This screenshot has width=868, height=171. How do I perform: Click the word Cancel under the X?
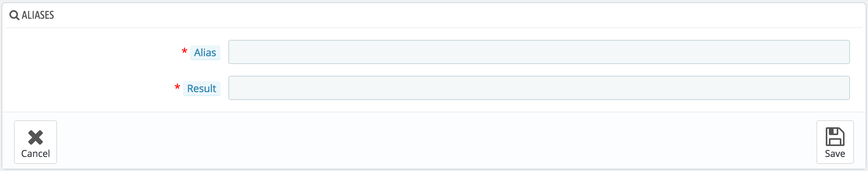tap(36, 154)
